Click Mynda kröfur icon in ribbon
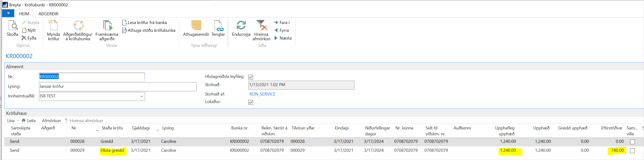The height and width of the screenshot is (160, 644). tap(53, 26)
